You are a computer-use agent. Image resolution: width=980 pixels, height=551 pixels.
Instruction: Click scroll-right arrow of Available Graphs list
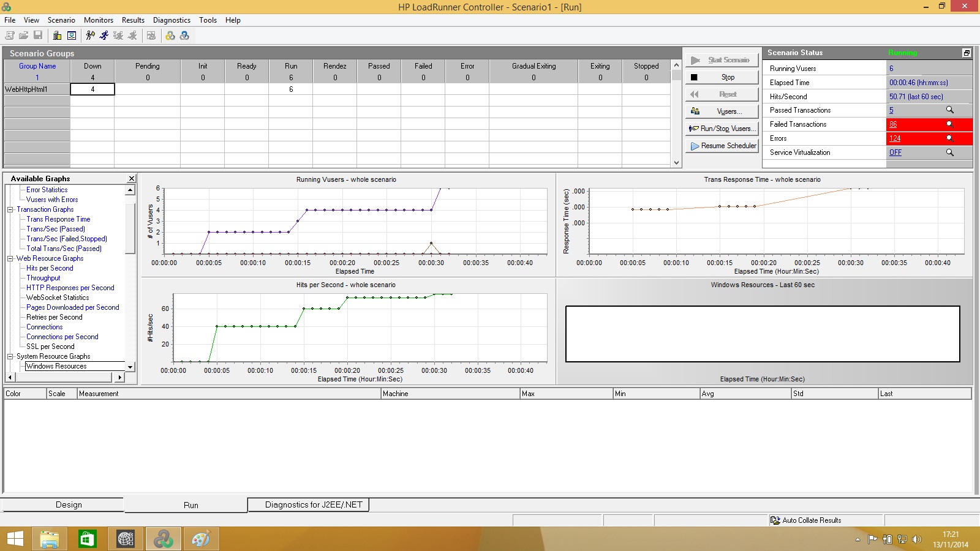(x=120, y=377)
